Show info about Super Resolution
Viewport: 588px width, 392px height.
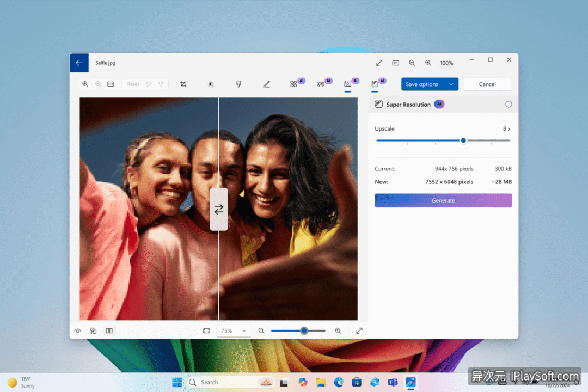point(509,105)
